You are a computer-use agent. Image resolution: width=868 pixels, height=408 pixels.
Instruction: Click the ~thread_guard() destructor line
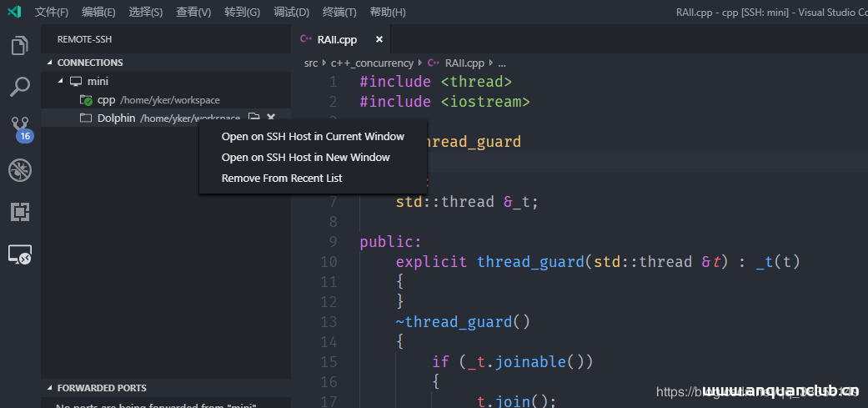tap(463, 321)
